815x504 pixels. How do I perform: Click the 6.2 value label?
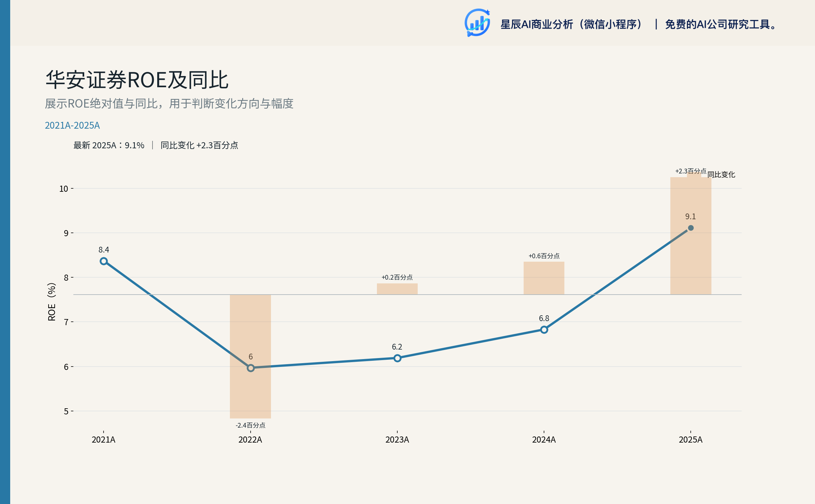coord(397,347)
